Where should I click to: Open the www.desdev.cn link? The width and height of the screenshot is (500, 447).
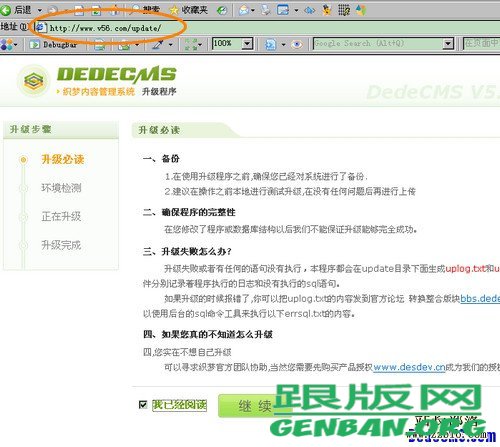409,367
